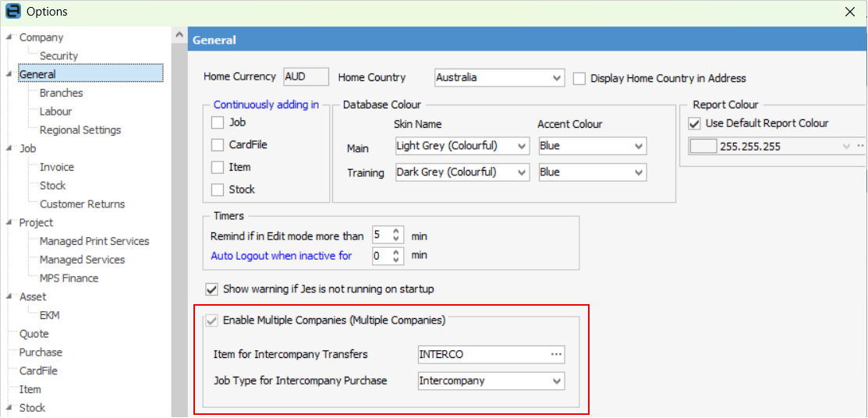Uncheck Use Default Report Colour
Image resolution: width=868 pixels, height=418 pixels.
tap(695, 123)
